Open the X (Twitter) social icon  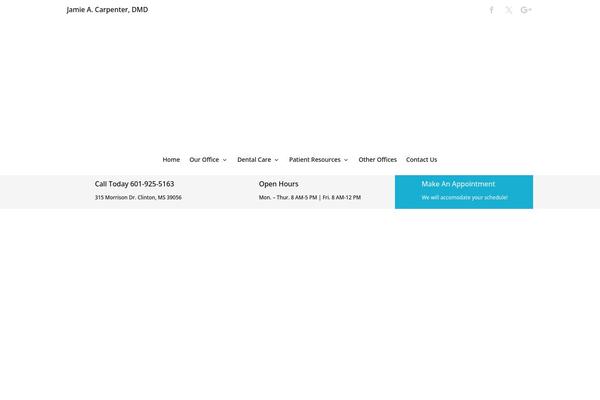coord(509,10)
